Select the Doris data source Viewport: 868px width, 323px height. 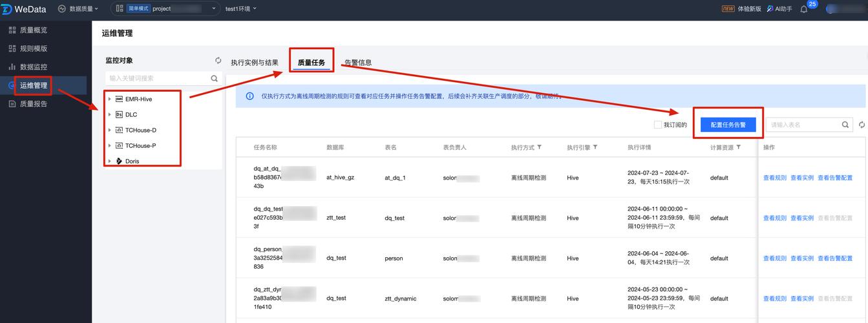[x=132, y=161]
